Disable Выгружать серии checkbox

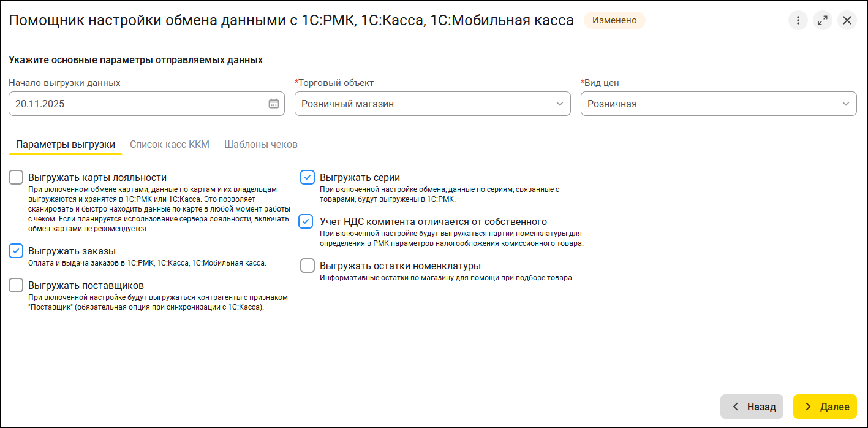307,178
